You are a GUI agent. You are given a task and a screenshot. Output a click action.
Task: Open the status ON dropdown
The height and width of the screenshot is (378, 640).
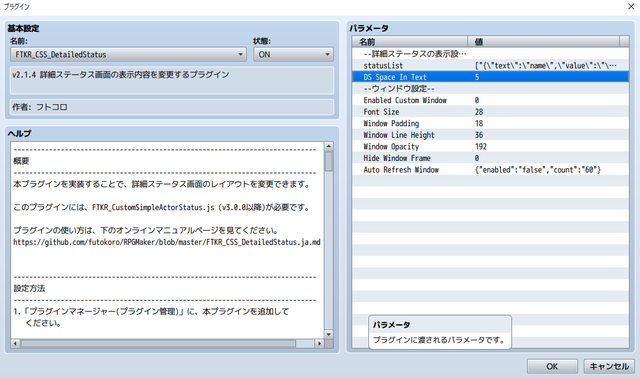tap(293, 54)
